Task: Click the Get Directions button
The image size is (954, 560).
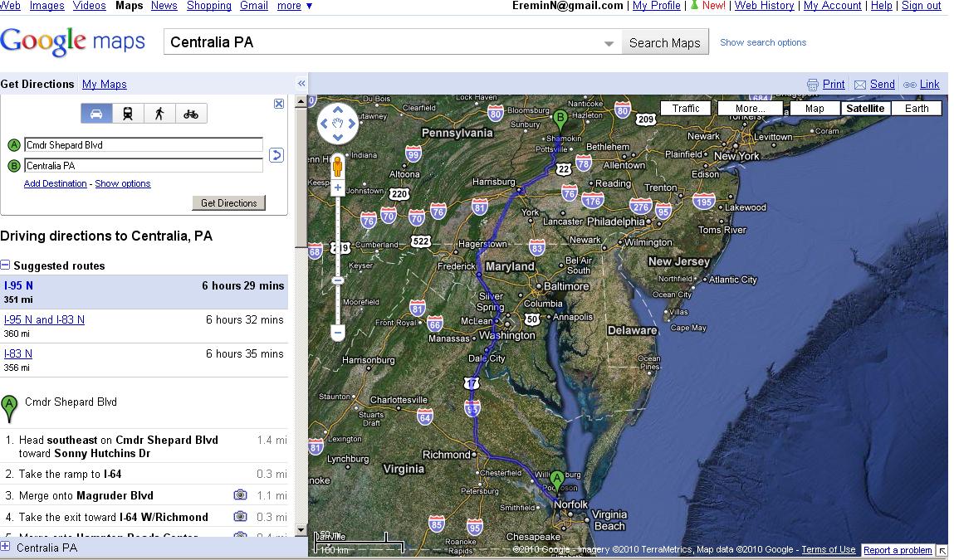Action: [x=229, y=202]
